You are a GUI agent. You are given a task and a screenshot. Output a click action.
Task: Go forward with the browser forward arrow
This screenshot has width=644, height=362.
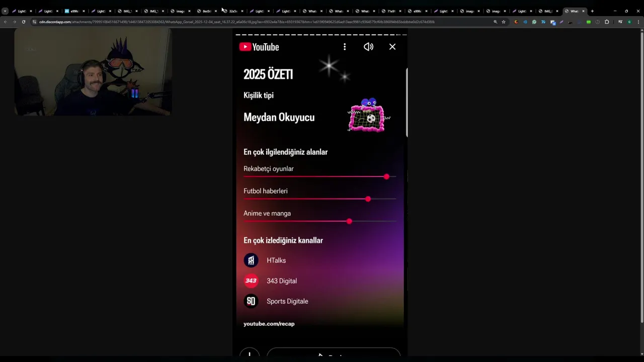pyautogui.click(x=14, y=22)
